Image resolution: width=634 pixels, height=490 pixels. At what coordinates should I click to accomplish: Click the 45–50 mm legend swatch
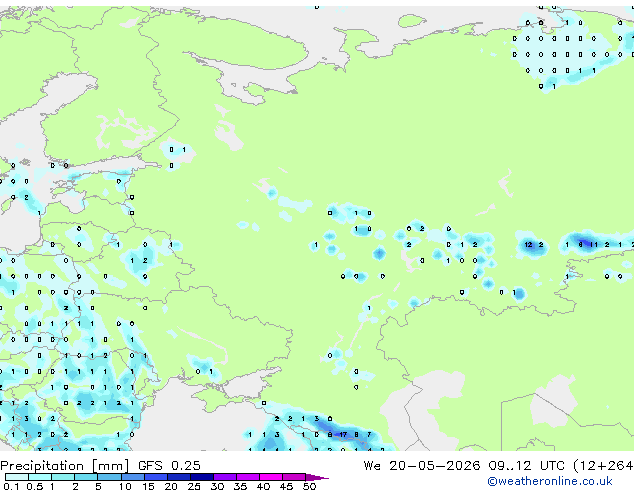(x=294, y=477)
